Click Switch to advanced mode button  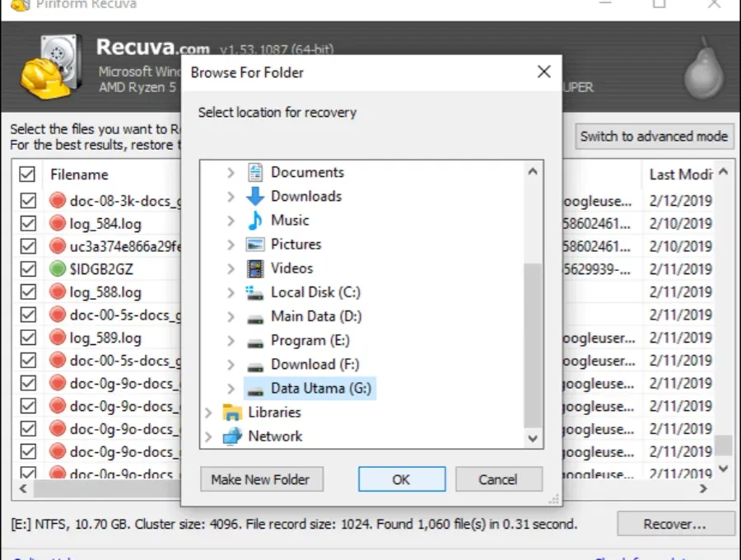(654, 137)
